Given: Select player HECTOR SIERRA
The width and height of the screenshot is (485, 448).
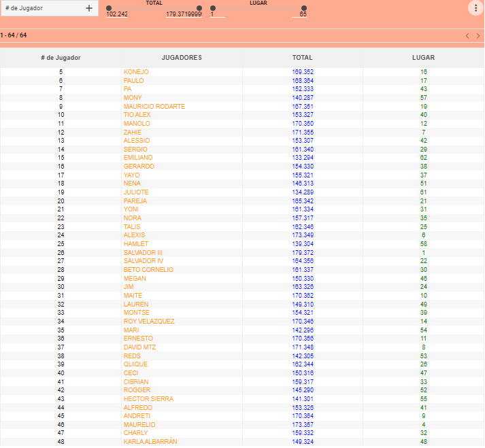Looking at the screenshot, I should coord(148,399).
